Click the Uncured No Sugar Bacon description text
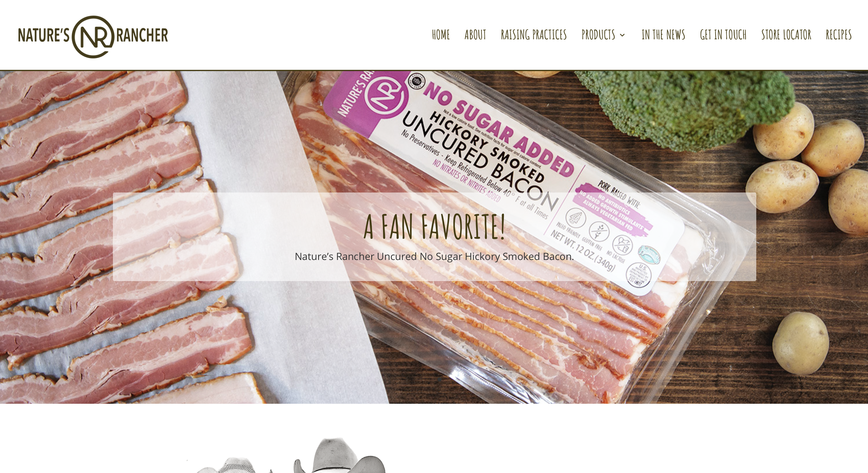Screen dimensions: 868x473 pyautogui.click(x=434, y=256)
